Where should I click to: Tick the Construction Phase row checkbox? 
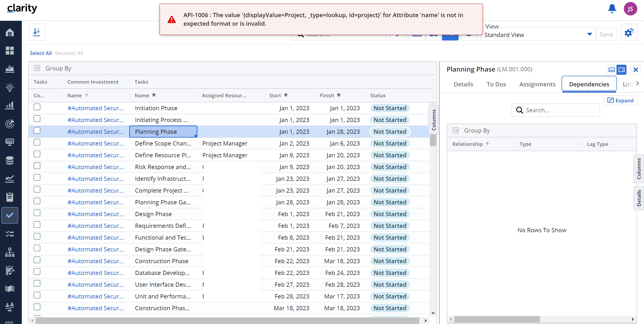click(x=37, y=260)
